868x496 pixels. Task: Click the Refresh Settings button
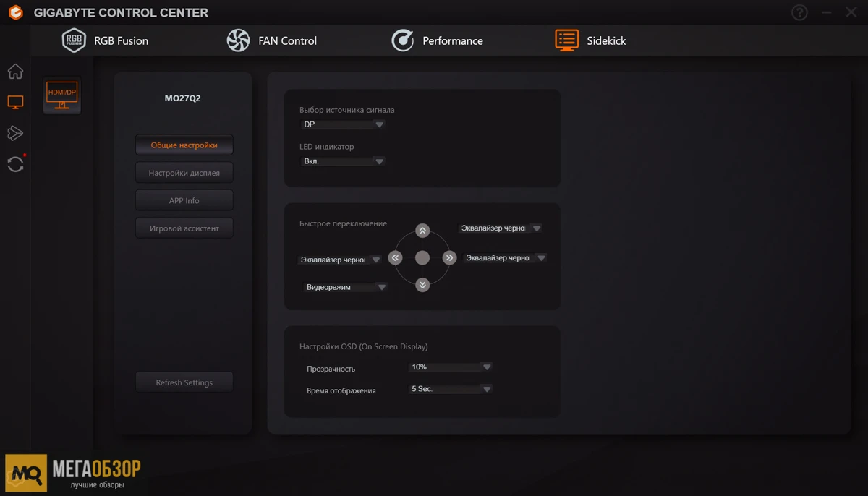[184, 382]
